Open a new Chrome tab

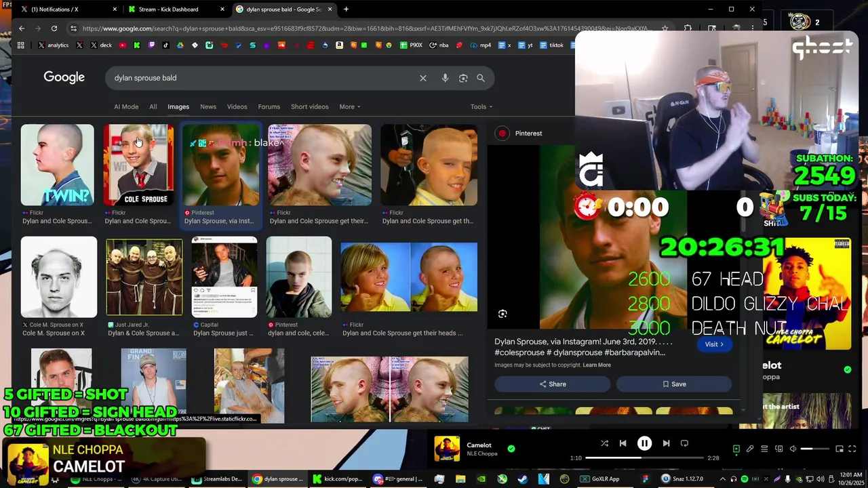346,9
